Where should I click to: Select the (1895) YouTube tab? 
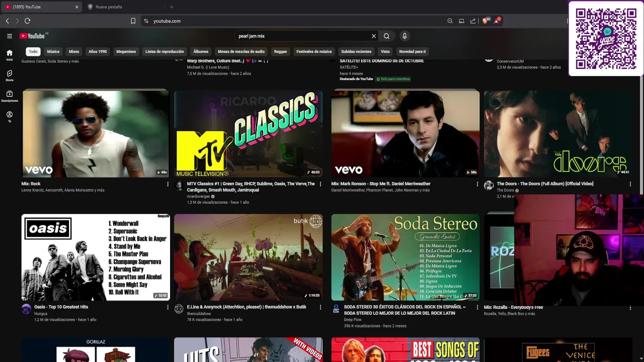[41, 7]
